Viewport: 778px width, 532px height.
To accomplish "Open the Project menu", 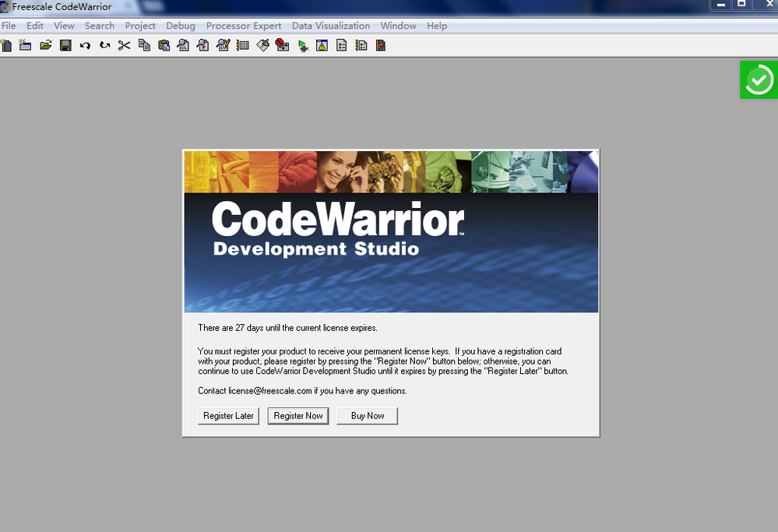I will click(x=139, y=25).
